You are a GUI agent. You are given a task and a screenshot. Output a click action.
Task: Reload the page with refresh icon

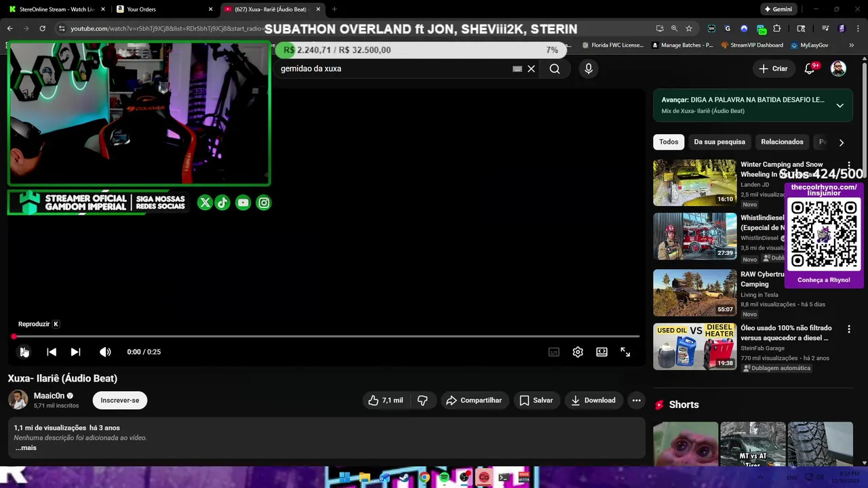pyautogui.click(x=42, y=28)
